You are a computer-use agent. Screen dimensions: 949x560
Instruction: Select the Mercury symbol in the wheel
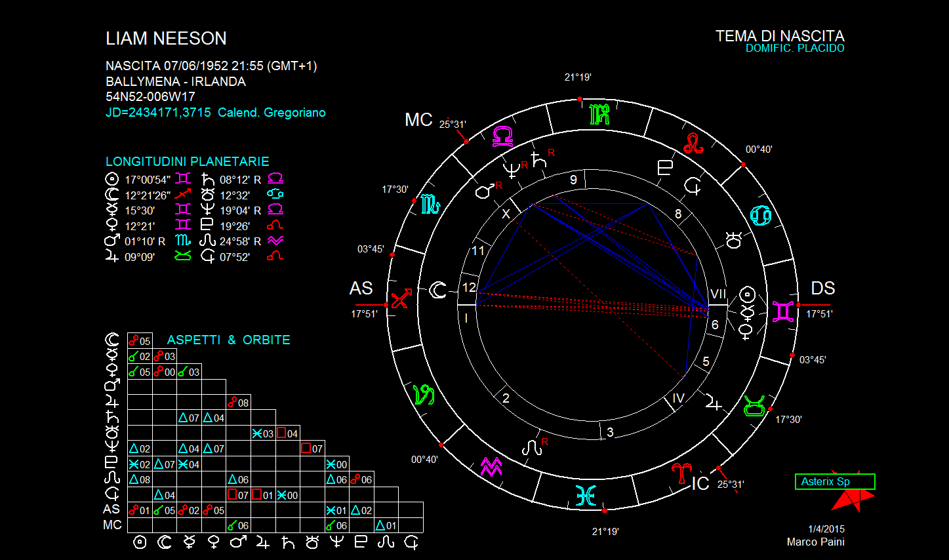[747, 311]
